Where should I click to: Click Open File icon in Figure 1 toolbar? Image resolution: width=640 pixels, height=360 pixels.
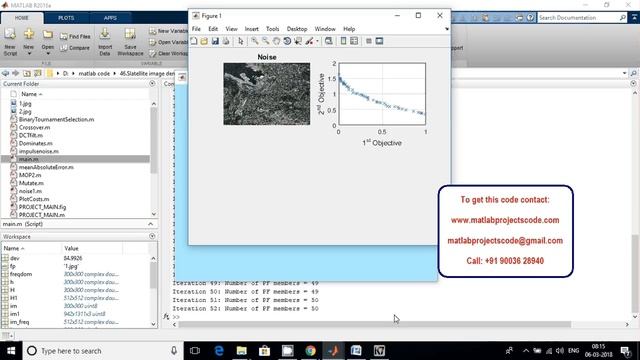[204, 41]
